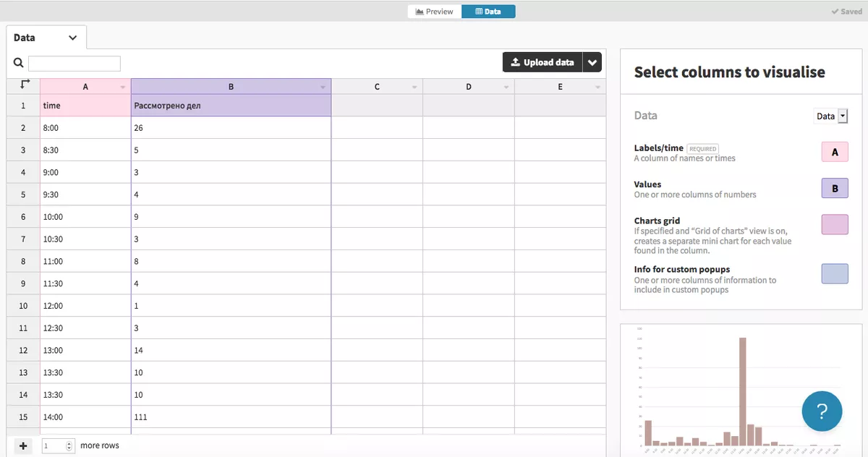This screenshot has height=457, width=868.
Task: Select the cell containing 9:00
Action: (85, 173)
